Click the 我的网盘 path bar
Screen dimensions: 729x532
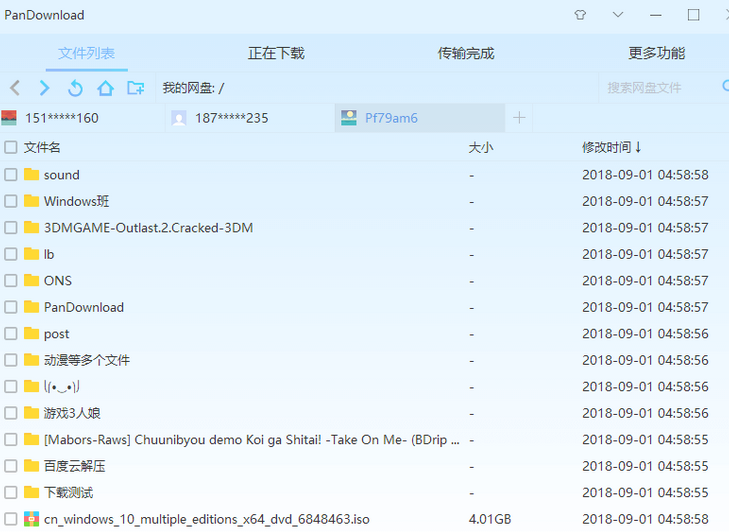click(377, 87)
